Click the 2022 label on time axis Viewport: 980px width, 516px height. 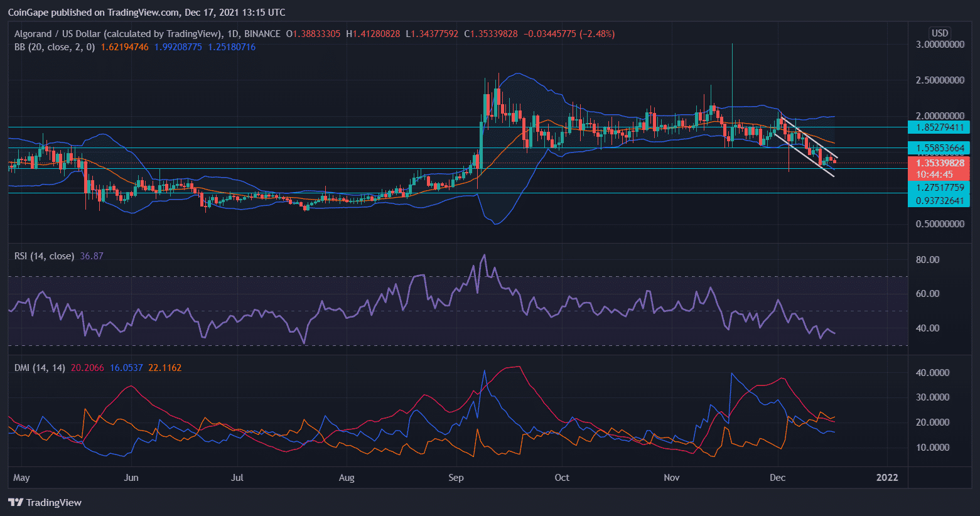[x=886, y=478]
